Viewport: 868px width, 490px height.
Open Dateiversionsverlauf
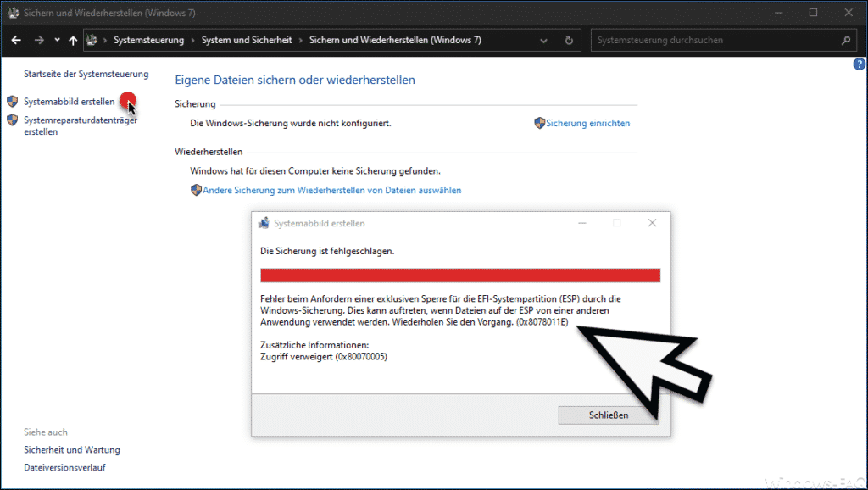[64, 467]
